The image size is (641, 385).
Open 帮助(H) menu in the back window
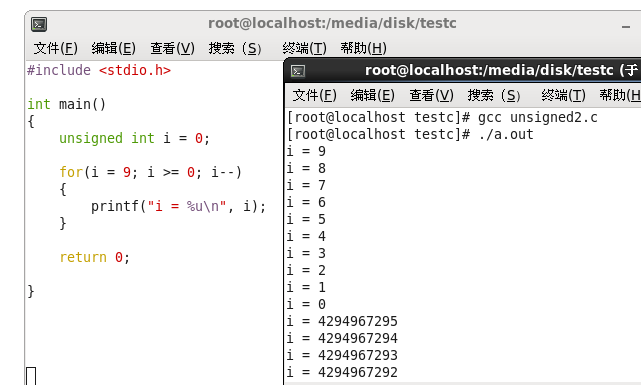pyautogui.click(x=363, y=48)
